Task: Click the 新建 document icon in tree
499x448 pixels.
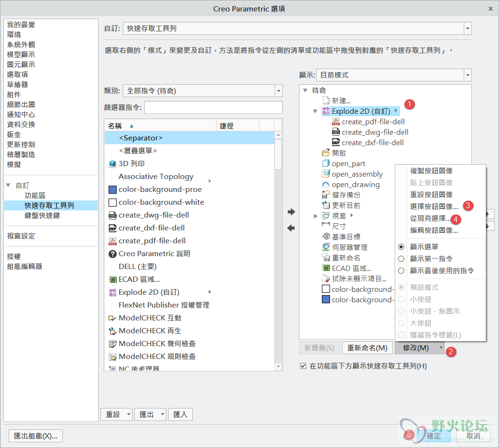Action: coord(326,100)
